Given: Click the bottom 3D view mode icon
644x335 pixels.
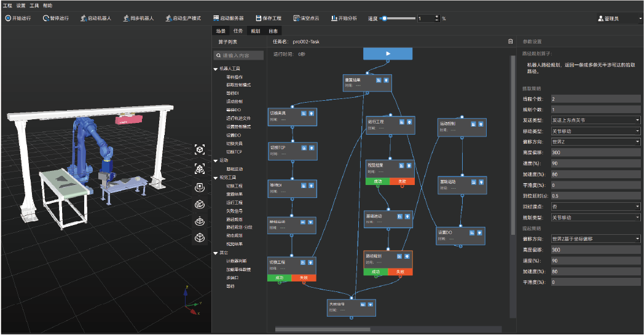Looking at the screenshot, I should 200,237.
